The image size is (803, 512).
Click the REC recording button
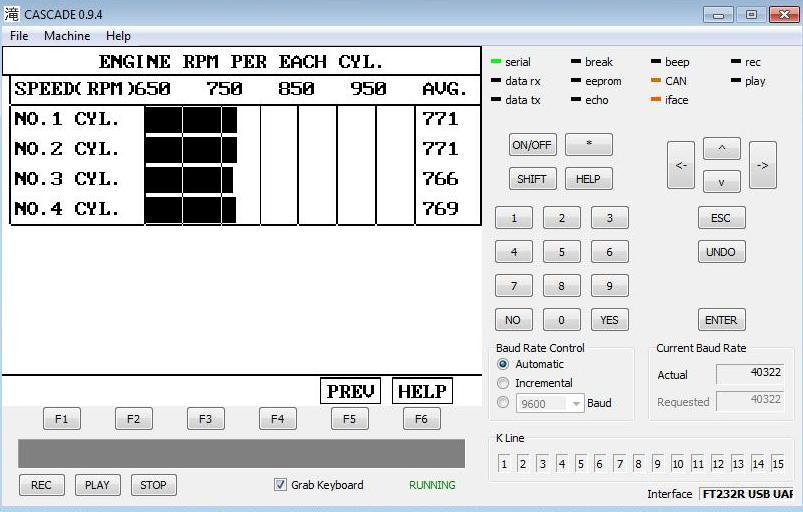[x=41, y=485]
